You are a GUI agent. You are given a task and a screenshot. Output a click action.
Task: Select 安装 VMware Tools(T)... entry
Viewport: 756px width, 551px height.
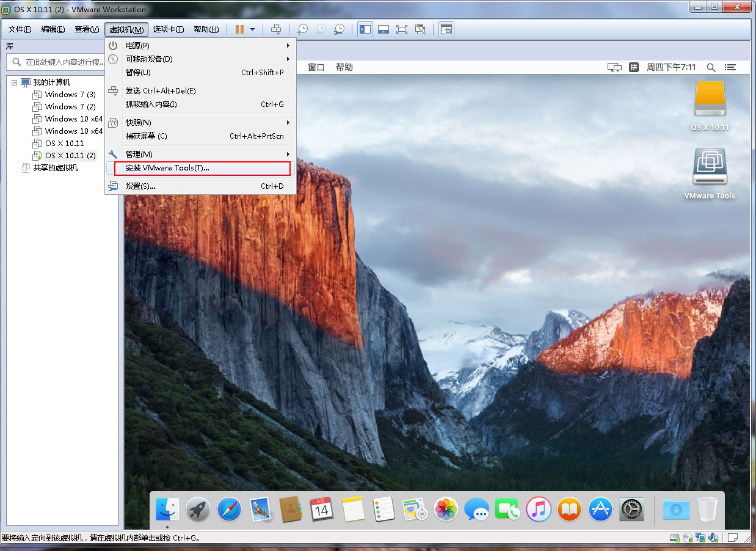tap(200, 168)
